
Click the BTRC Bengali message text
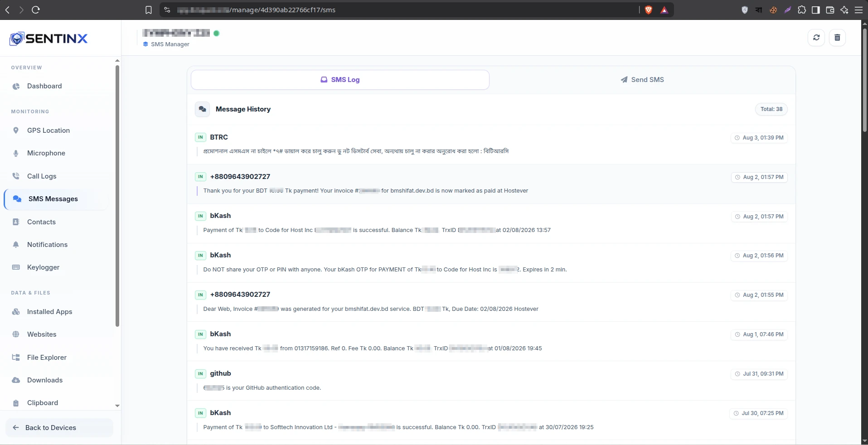click(x=356, y=151)
